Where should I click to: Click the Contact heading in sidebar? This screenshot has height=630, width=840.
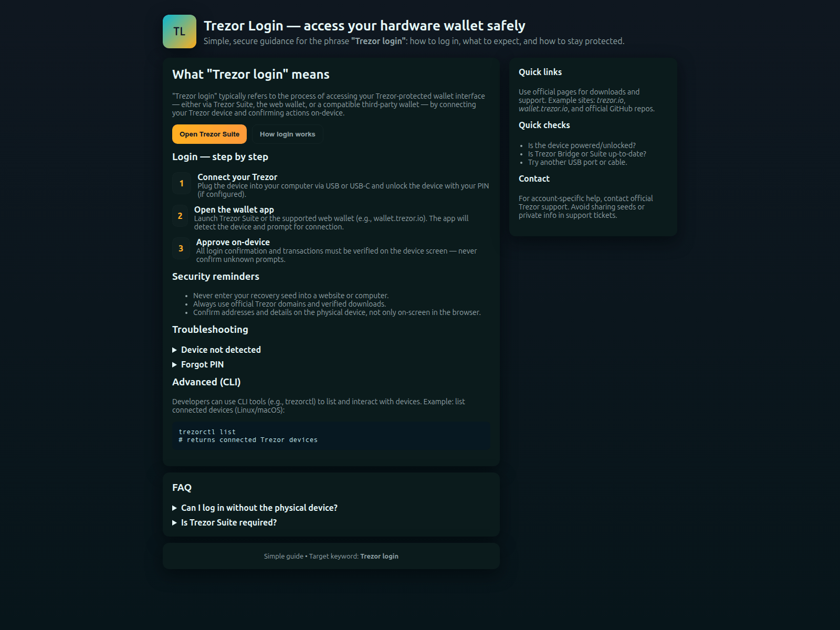(x=534, y=179)
